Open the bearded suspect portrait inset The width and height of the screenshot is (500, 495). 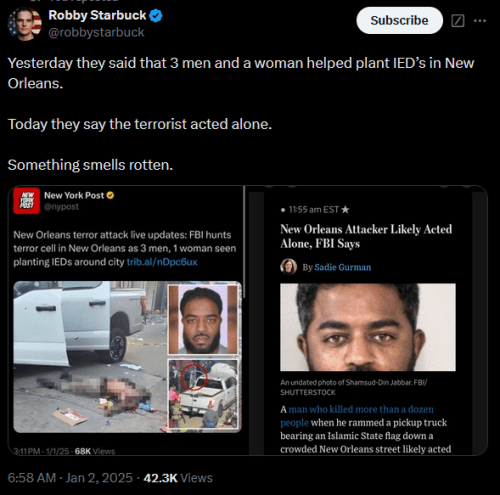[203, 319]
